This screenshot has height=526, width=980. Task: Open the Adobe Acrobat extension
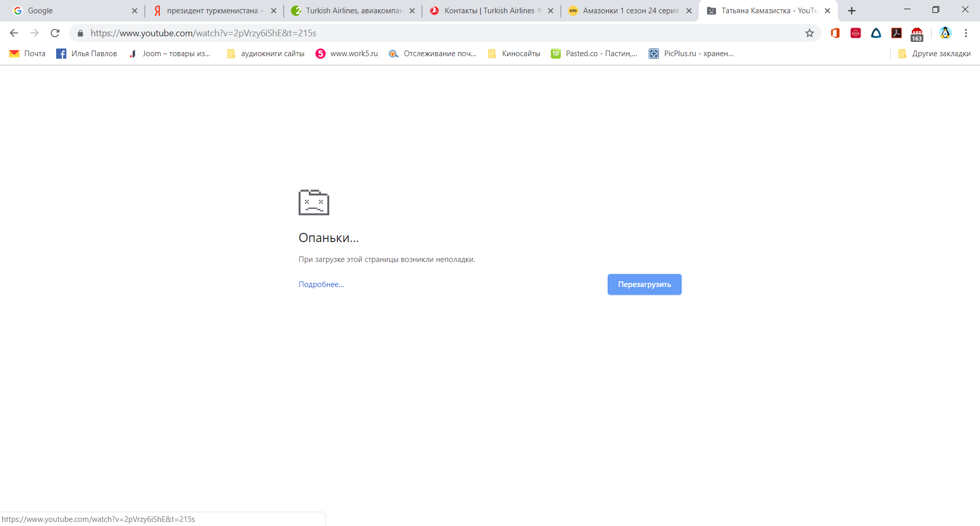[x=897, y=33]
